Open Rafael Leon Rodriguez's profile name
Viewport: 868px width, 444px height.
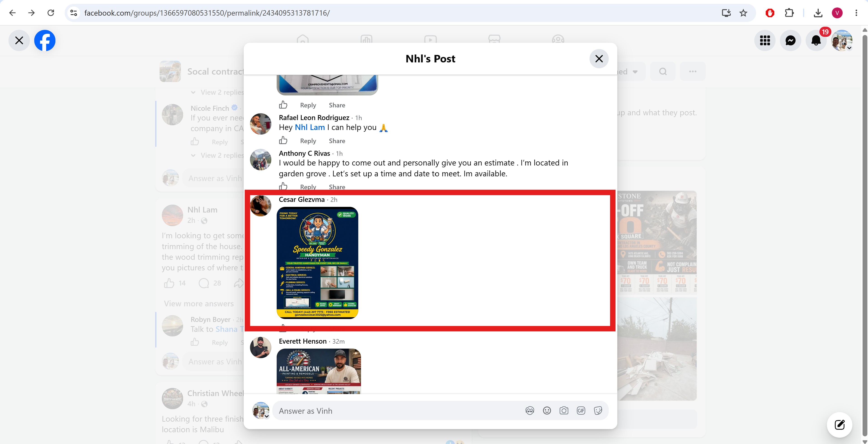click(x=314, y=118)
